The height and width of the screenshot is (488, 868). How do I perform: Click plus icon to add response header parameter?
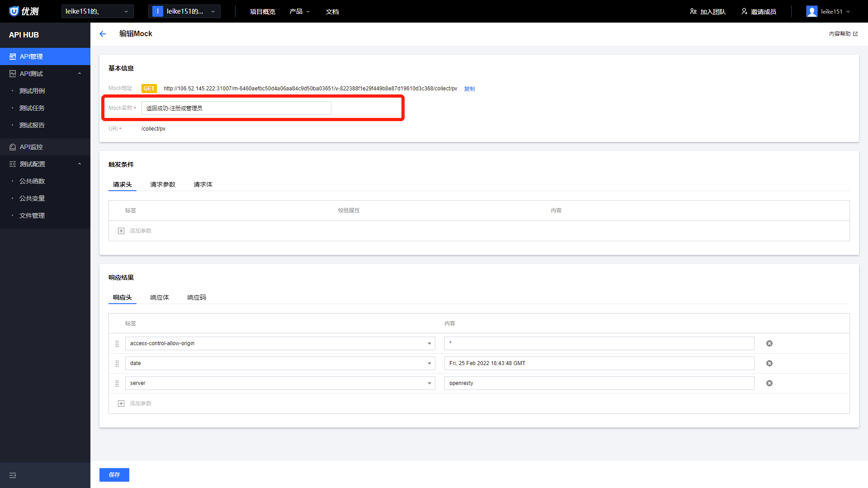(121, 404)
